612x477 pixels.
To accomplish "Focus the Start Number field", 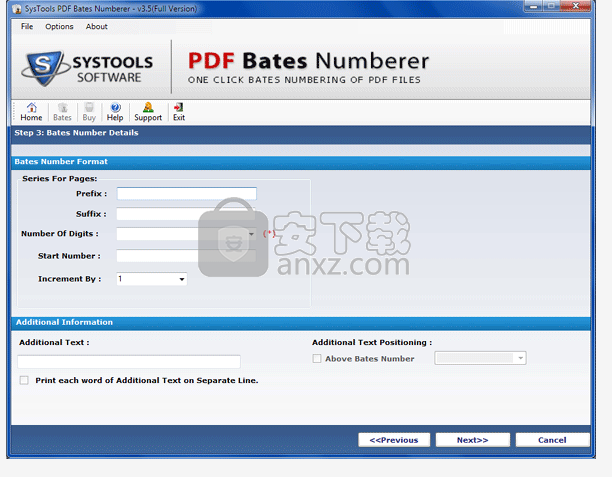I will coord(187,256).
